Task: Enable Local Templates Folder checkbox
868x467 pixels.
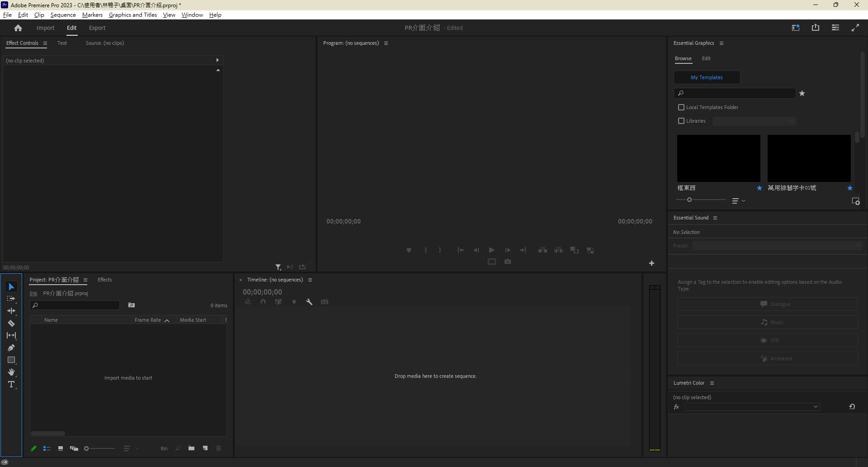Action: click(681, 107)
